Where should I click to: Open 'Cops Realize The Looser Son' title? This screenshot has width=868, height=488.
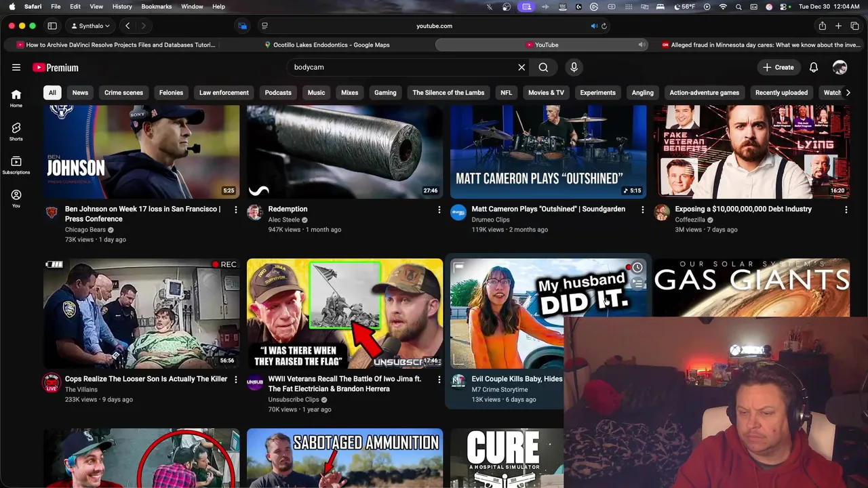point(146,379)
